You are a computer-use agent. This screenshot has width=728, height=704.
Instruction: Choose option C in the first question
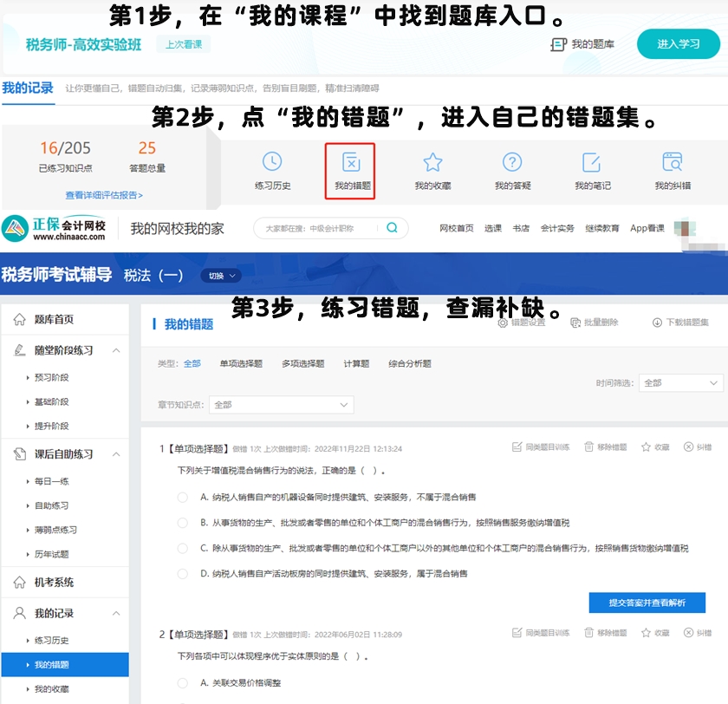183,547
